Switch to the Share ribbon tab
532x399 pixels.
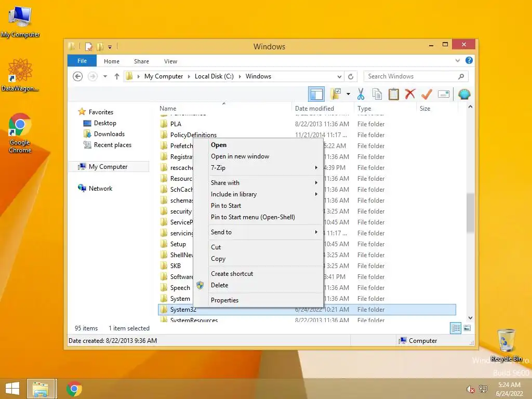tap(141, 61)
